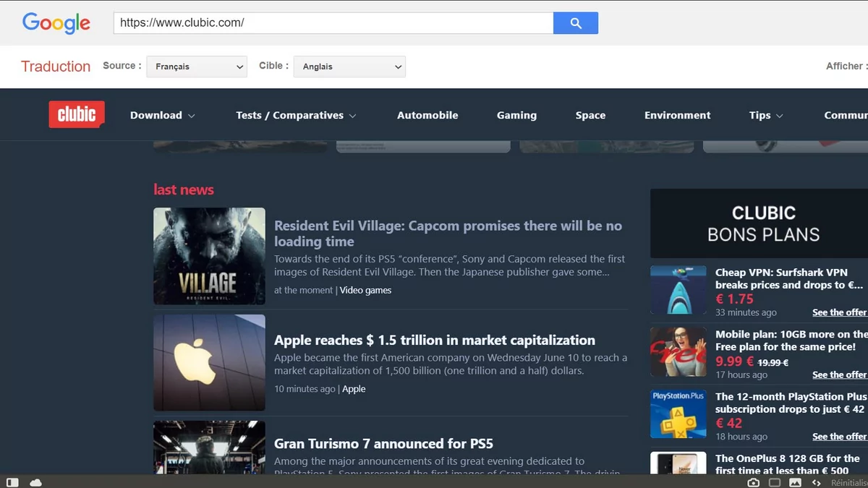Viewport: 868px width, 488px height.
Task: Toggle the sidebar panel icon in status bar
Action: point(12,482)
